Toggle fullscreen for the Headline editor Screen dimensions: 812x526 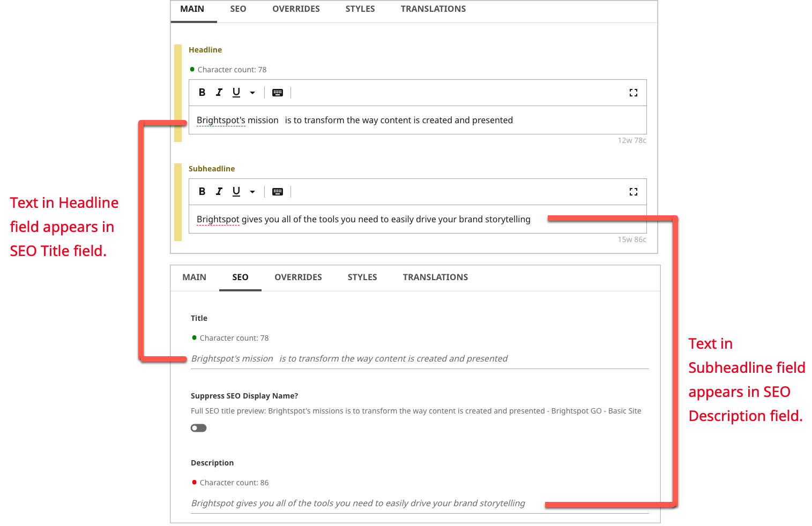(634, 93)
